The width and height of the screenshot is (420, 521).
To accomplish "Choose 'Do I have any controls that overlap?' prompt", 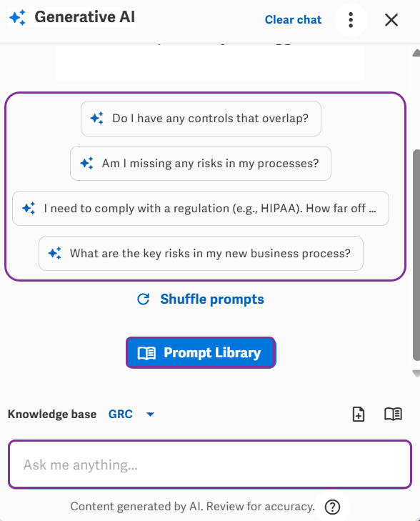I will point(201,119).
